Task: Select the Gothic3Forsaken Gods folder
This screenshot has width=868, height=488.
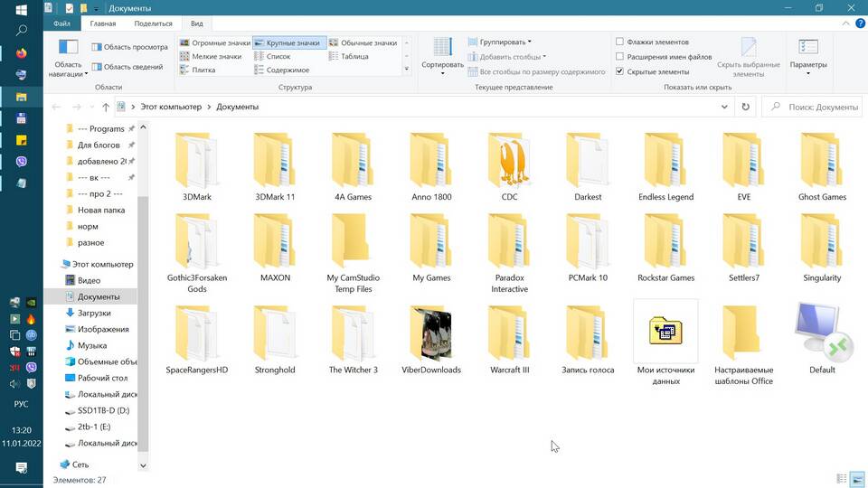Action: pyautogui.click(x=196, y=241)
